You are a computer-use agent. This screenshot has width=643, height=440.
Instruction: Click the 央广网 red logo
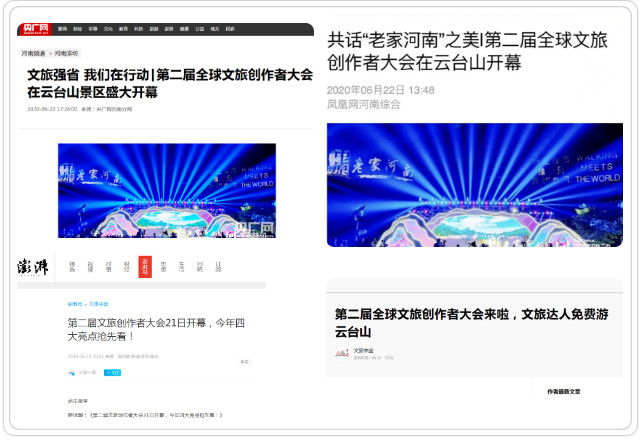(x=35, y=31)
